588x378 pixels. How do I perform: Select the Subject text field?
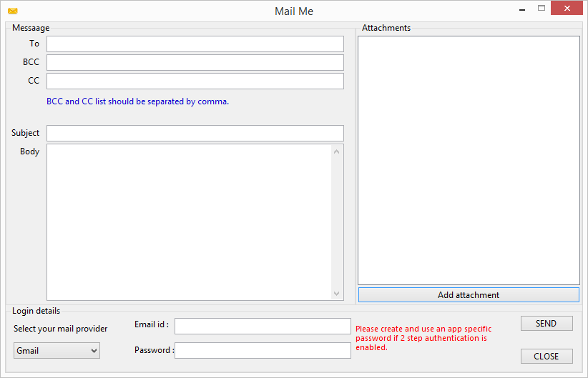tap(195, 133)
